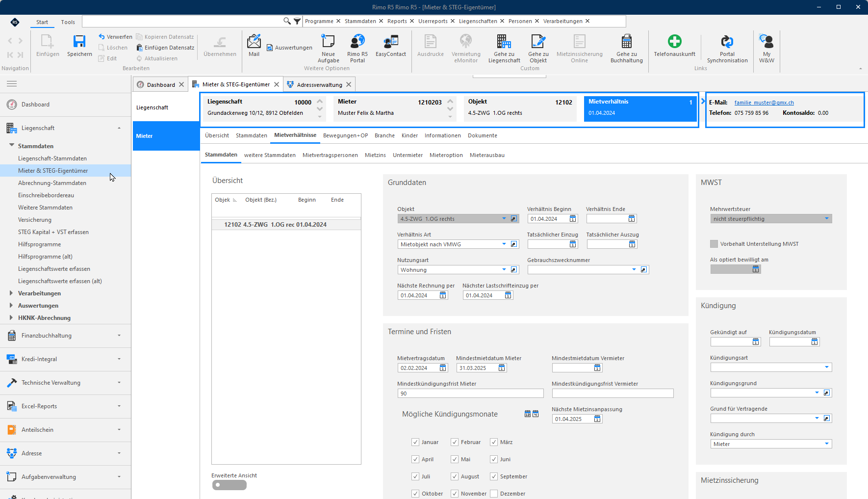Expand the Kündigung durch dropdown
This screenshot has width=868, height=499.
(x=827, y=444)
